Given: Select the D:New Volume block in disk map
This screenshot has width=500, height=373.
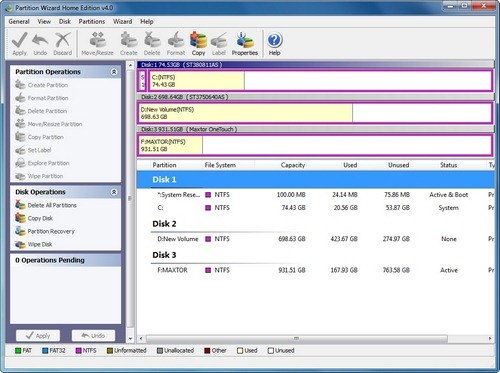Looking at the screenshot, I should (315, 113).
